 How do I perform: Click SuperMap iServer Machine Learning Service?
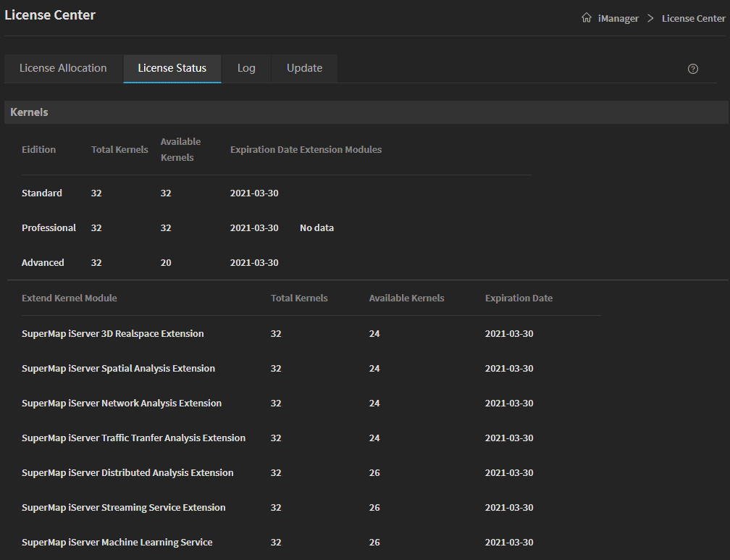(117, 543)
